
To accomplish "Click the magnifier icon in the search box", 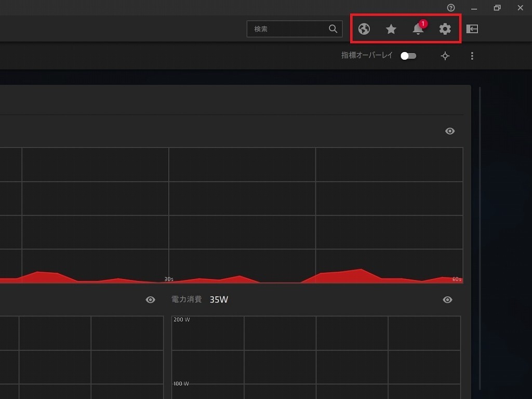I will coord(333,29).
